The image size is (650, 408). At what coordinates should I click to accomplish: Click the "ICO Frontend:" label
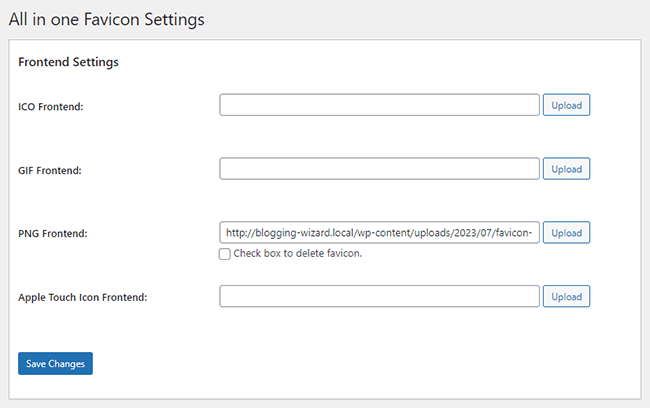pyautogui.click(x=50, y=106)
